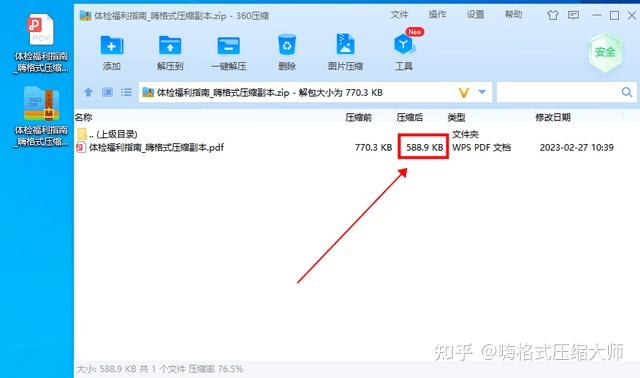Open the 文件 (File) menu

coord(399,15)
